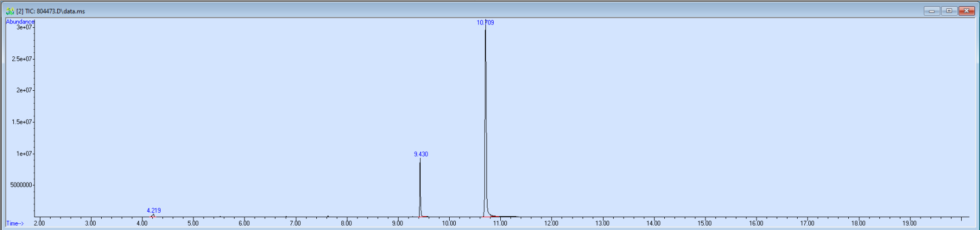Click the 16.00 time axis value

coord(756,223)
